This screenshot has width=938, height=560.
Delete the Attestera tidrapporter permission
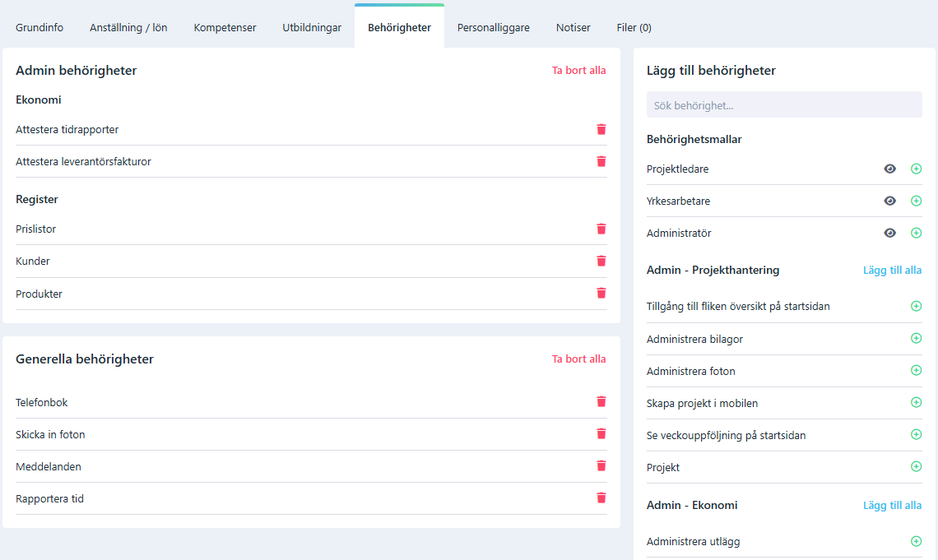(x=601, y=129)
